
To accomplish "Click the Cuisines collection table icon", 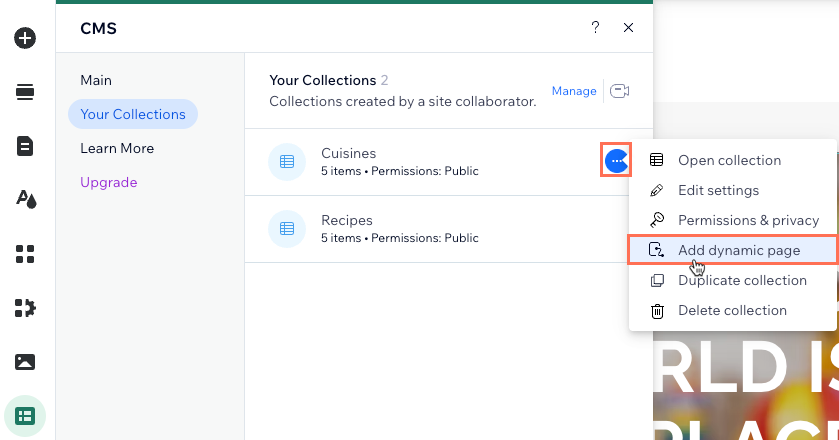I will [287, 162].
